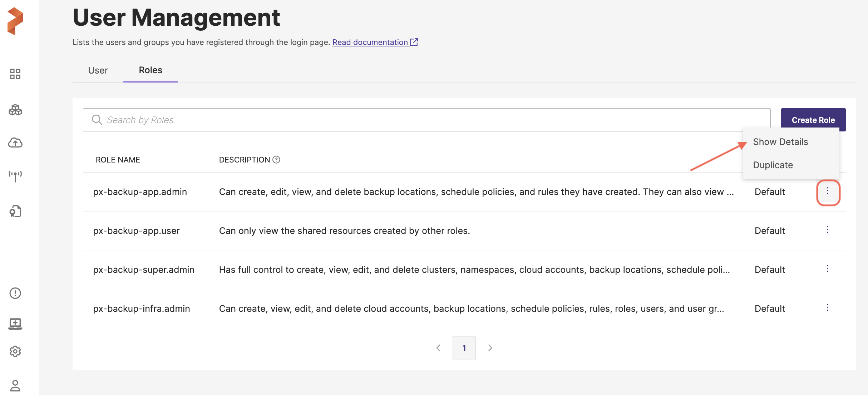The image size is (868, 395).
Task: Click the add-cluster monitor plus icon
Action: click(x=15, y=324)
